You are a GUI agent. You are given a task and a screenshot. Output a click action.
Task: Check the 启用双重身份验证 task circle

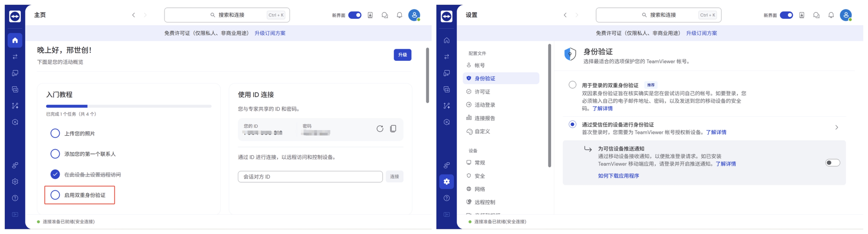(55, 195)
